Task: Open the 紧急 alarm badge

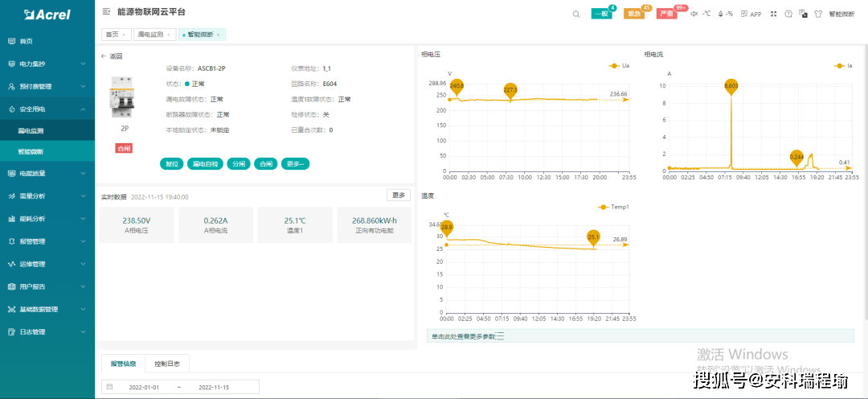Action: [634, 14]
